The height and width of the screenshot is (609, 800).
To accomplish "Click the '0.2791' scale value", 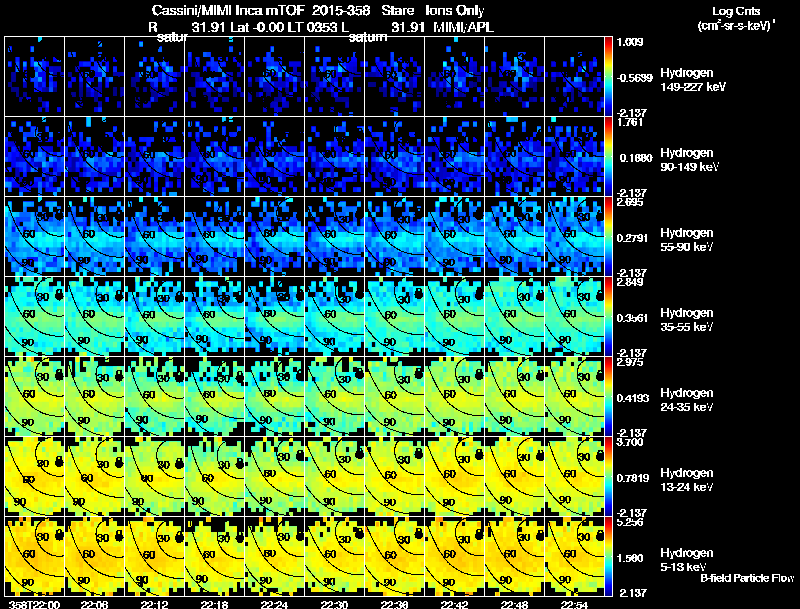I will (632, 238).
